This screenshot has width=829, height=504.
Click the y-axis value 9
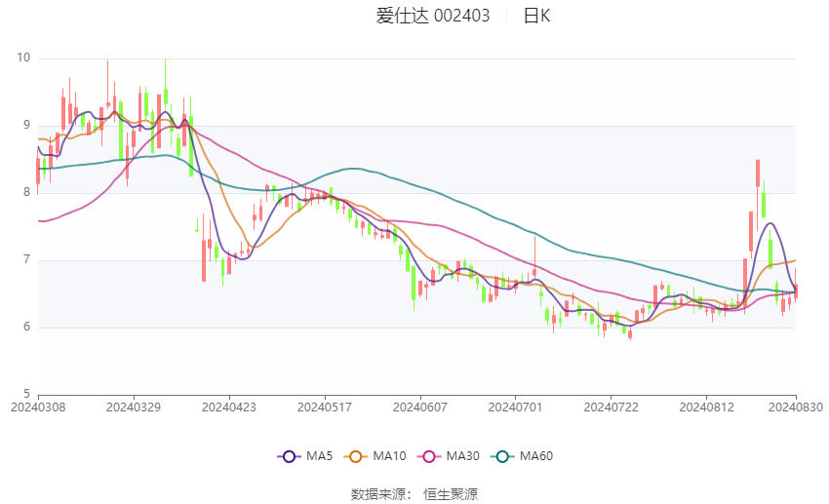coord(27,125)
